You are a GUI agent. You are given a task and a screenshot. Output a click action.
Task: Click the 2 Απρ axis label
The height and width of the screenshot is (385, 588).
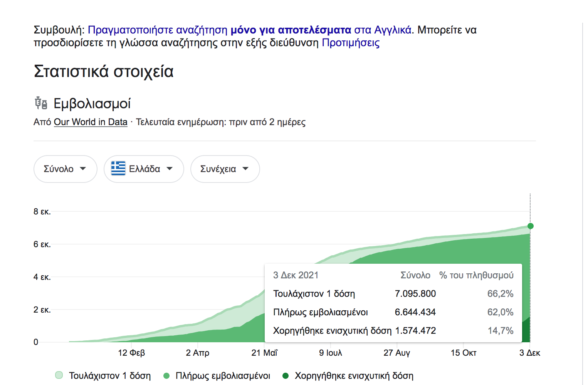[198, 353]
